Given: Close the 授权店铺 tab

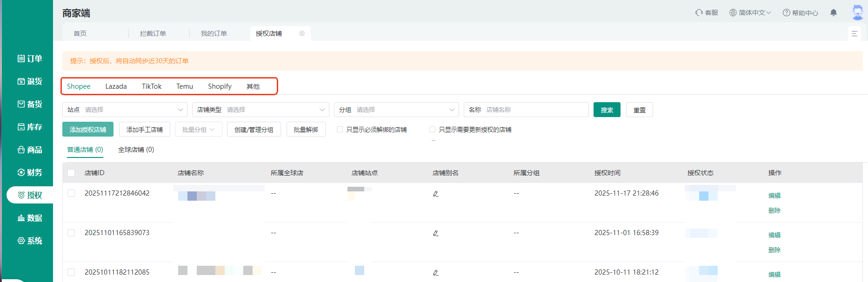Looking at the screenshot, I should tap(302, 33).
